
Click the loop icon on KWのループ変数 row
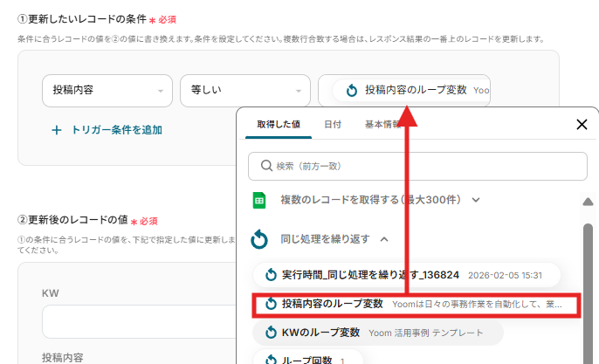[x=271, y=333]
